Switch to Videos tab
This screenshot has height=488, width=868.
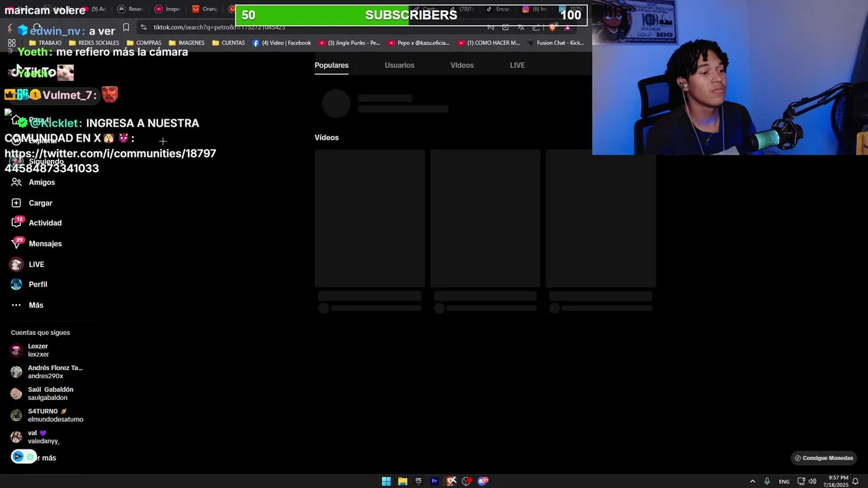pyautogui.click(x=462, y=65)
